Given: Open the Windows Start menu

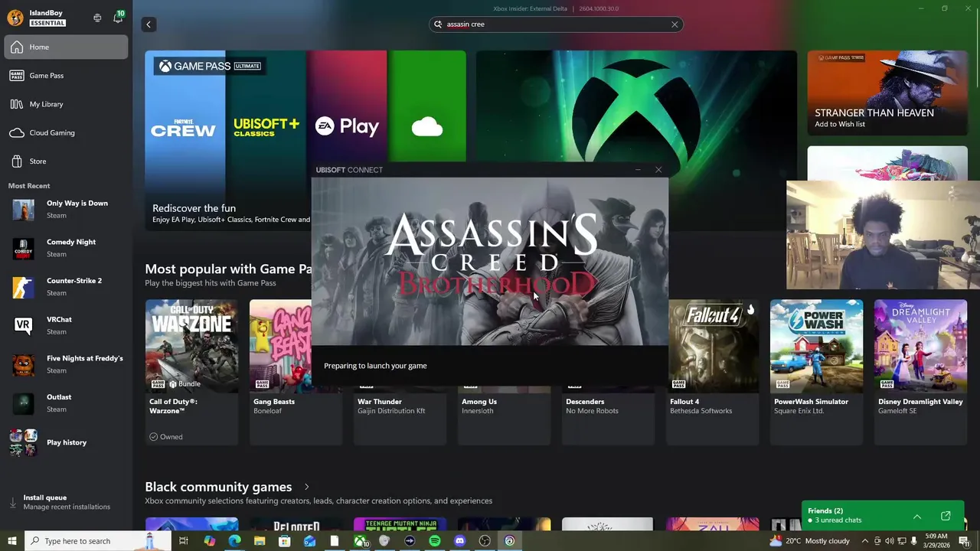Looking at the screenshot, I should pyautogui.click(x=12, y=541).
